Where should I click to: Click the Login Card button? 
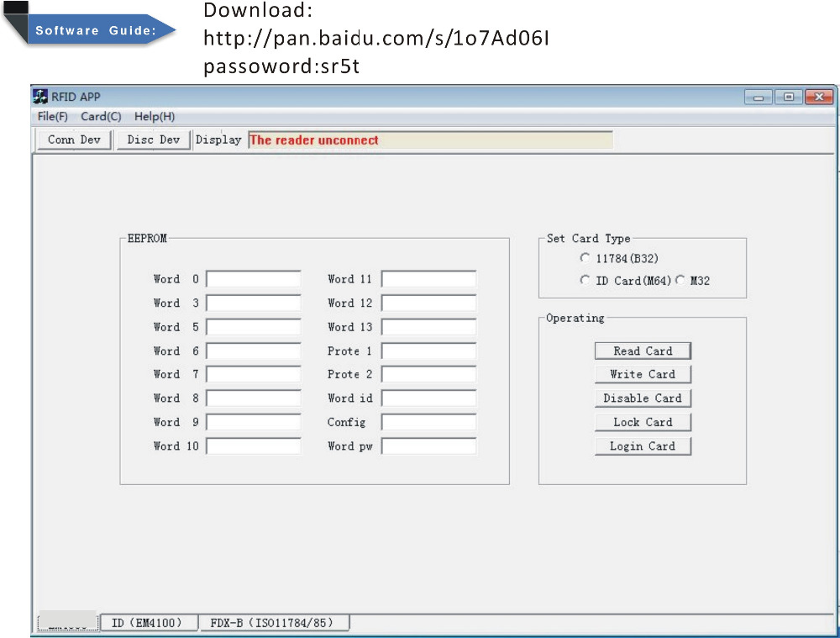643,446
